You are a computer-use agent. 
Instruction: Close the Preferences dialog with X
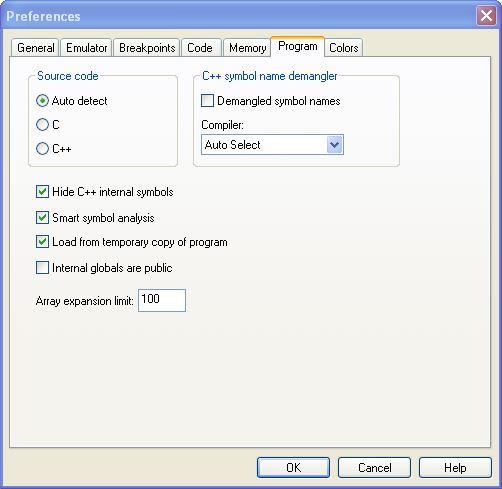486,16
